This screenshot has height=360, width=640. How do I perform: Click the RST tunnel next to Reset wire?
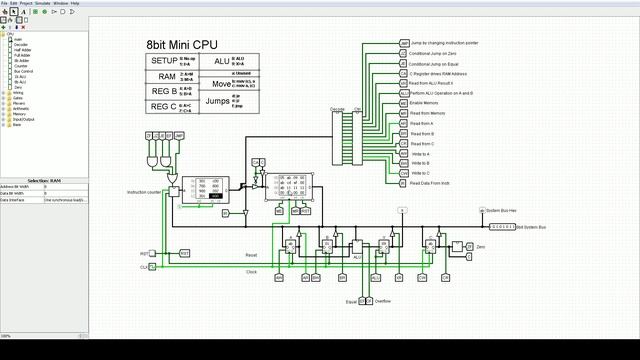point(184,253)
